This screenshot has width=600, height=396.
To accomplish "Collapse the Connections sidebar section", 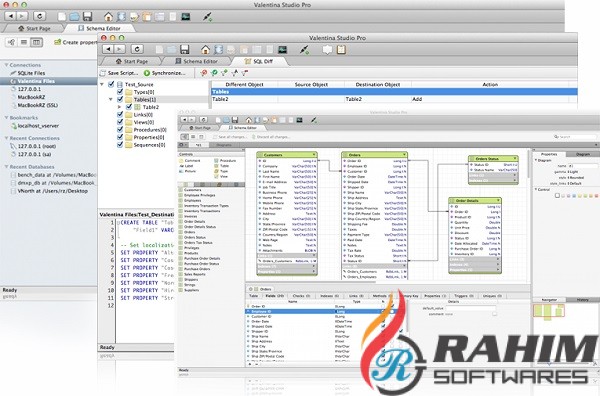I will click(6, 65).
